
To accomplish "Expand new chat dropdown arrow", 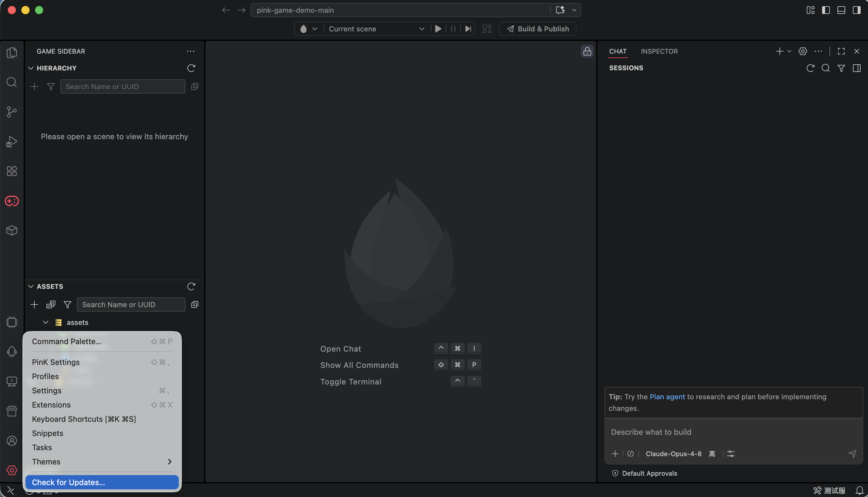I will point(789,51).
